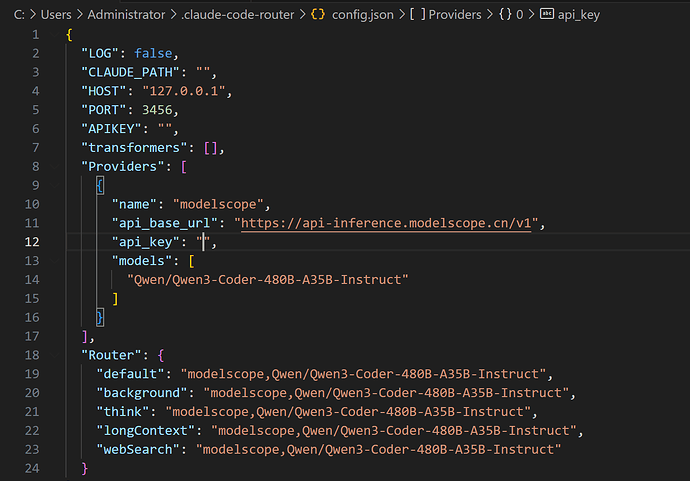Click the "models" key on line 13
This screenshot has width=690, height=481.
click(x=142, y=261)
